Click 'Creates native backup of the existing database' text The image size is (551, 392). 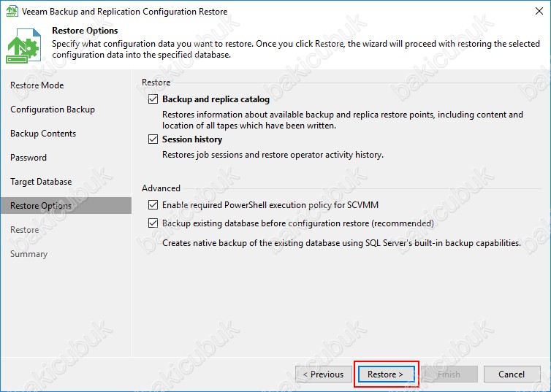tap(341, 243)
